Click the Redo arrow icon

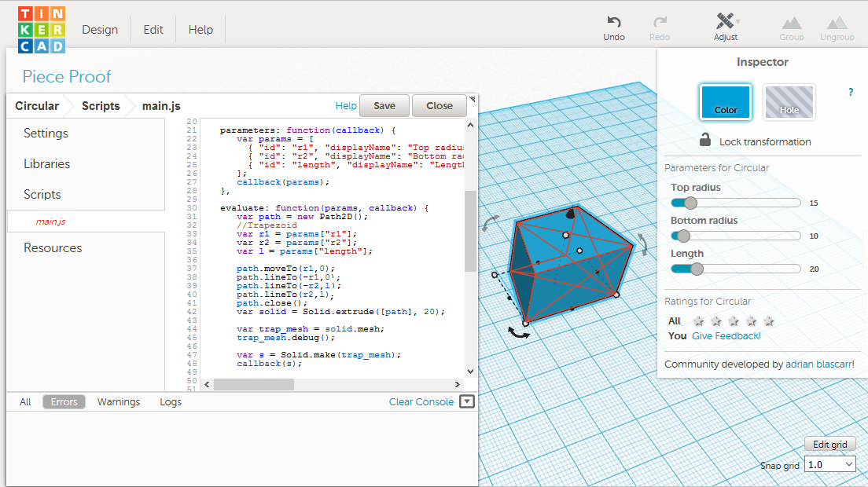pos(660,21)
